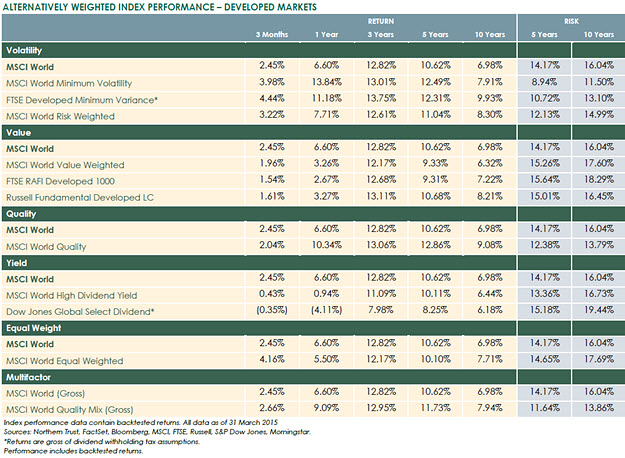Viewport: 625px width, 458px height.
Task: Click the 3.22% three-month value
Action: tap(272, 115)
